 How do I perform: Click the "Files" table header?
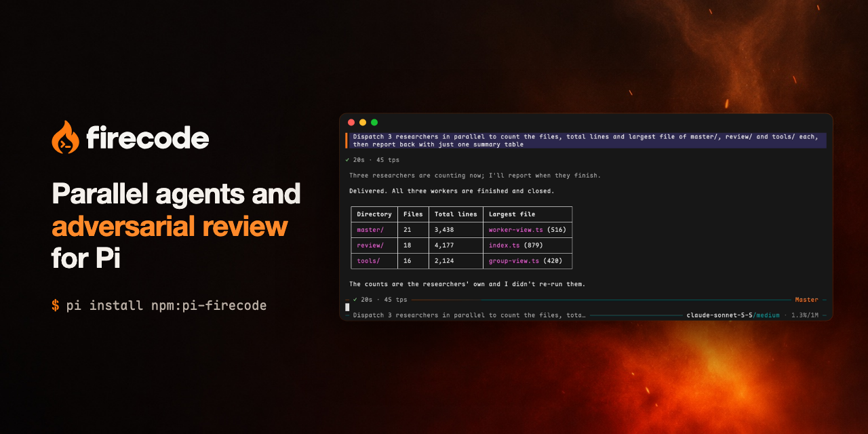413,214
